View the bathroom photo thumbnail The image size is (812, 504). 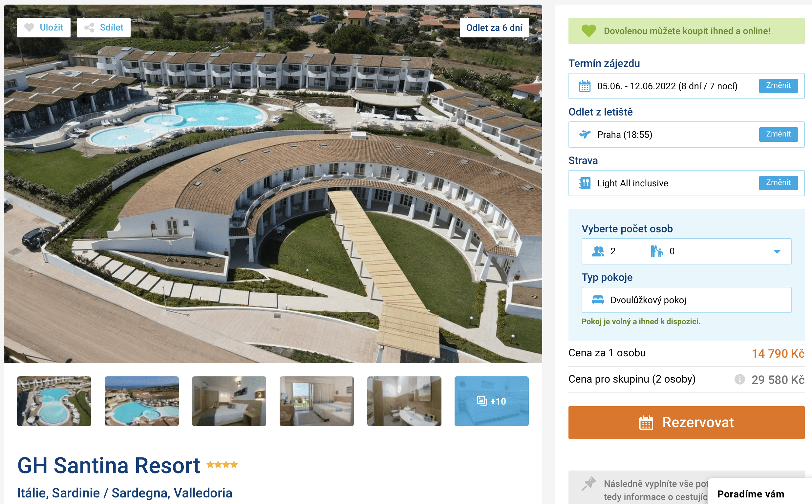coord(404,401)
